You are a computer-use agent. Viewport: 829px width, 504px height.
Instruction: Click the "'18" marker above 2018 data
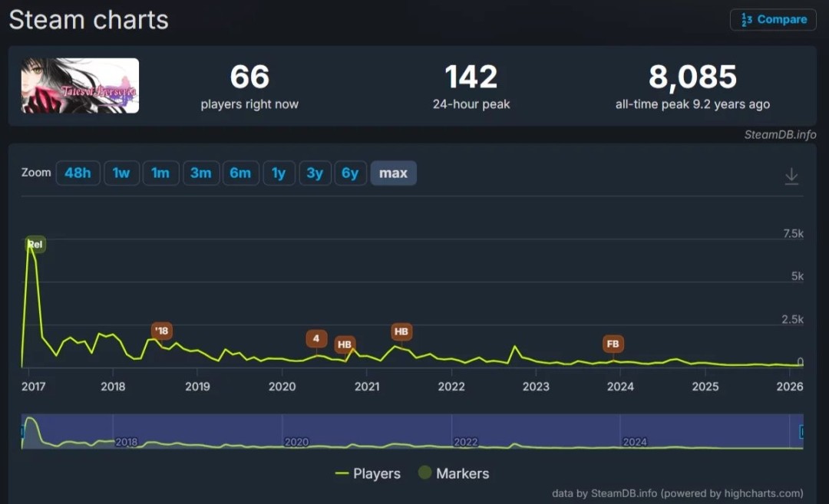point(161,331)
